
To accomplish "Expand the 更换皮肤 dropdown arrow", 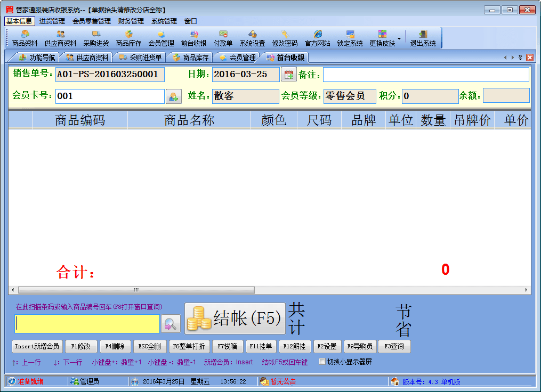I will [x=399, y=38].
